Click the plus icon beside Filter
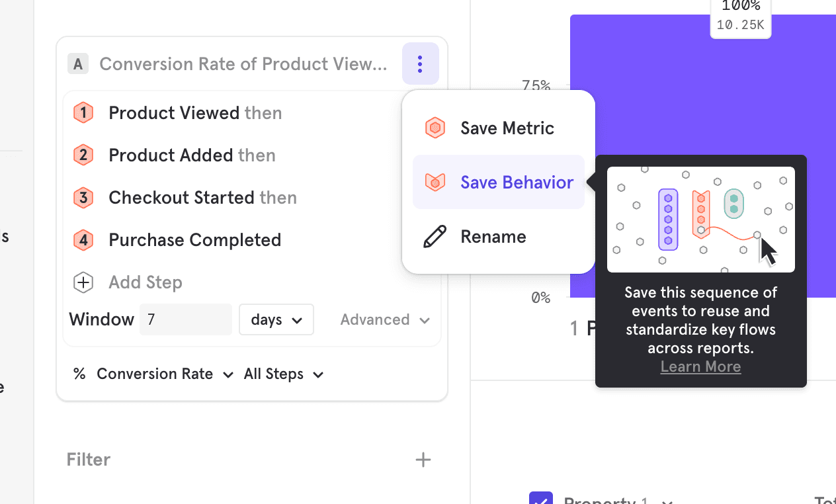Viewport: 836px width, 504px height. [423, 459]
